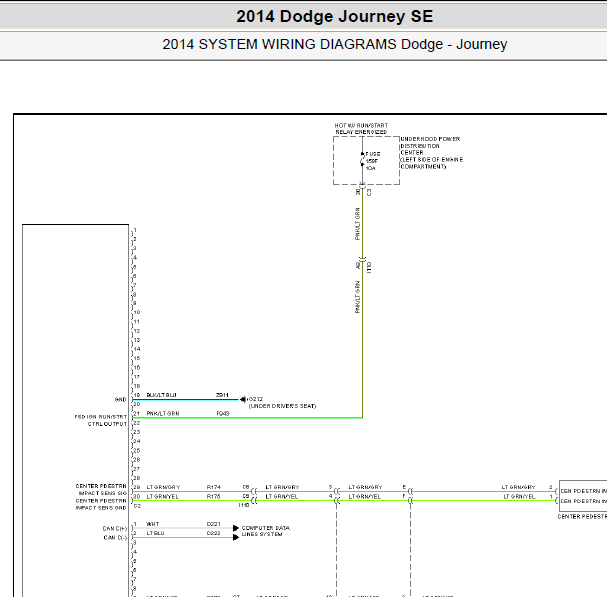Click the "FUSE" text beside the fuse symbol
This screenshot has height=597, width=607.
click(x=373, y=154)
